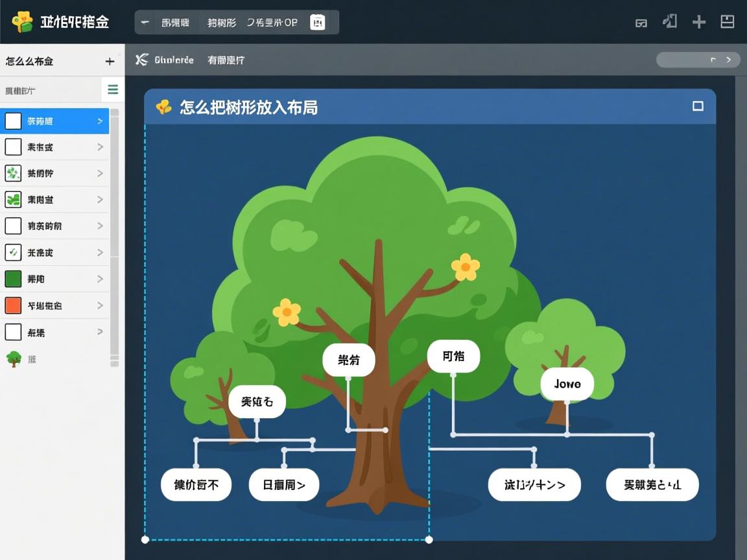The width and height of the screenshot is (747, 560).
Task: Click the Jowe node label on the canvas
Action: (567, 384)
